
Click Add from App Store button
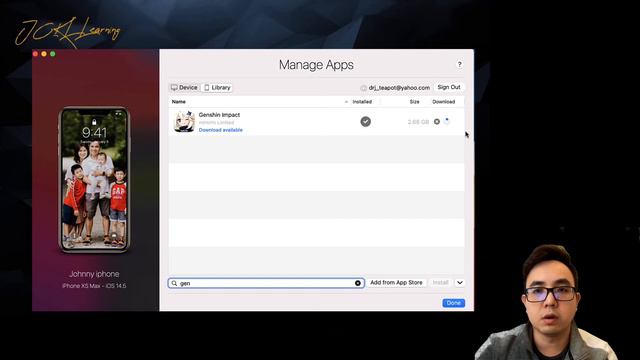[x=396, y=282]
